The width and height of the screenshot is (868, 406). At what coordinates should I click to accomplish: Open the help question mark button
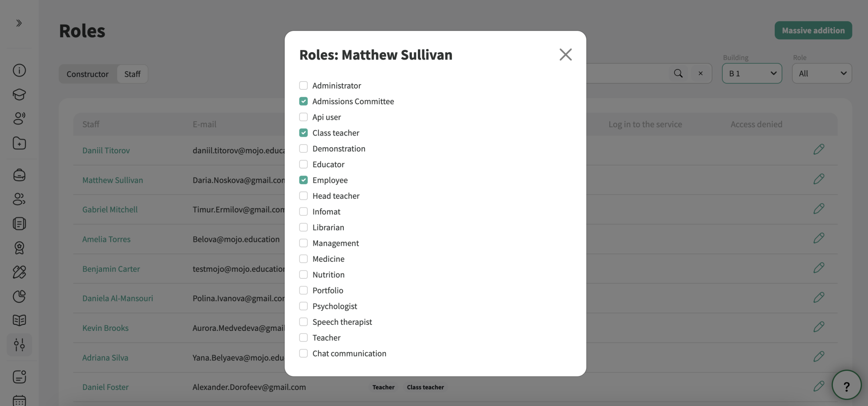click(x=846, y=385)
